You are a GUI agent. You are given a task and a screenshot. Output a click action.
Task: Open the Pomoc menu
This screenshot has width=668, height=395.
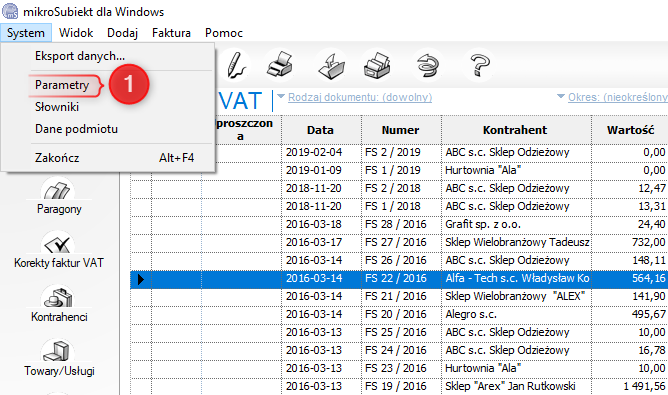[224, 33]
